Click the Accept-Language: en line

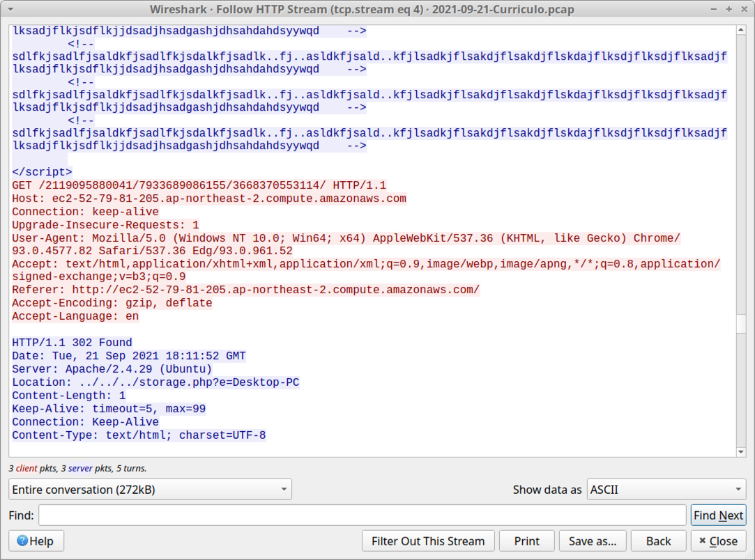[x=75, y=316]
